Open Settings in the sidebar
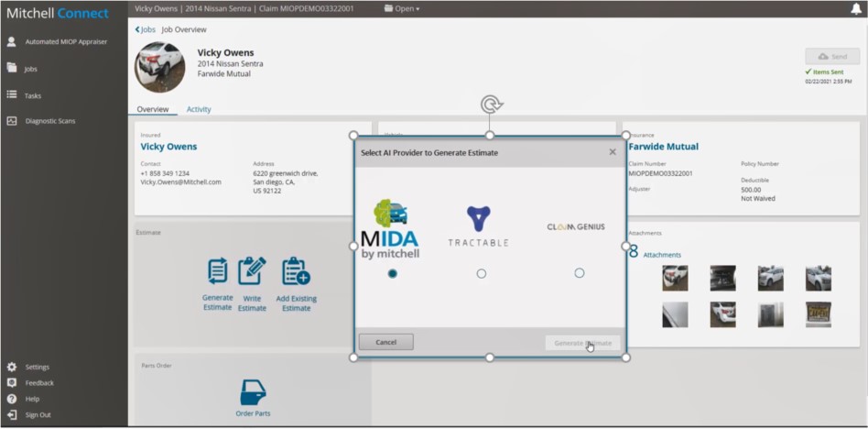The height and width of the screenshot is (429, 868). coord(37,367)
